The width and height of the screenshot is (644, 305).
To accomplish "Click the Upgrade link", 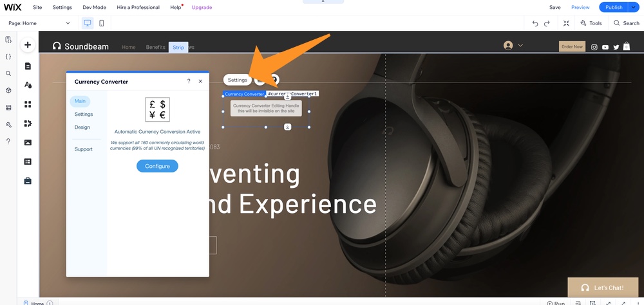I will click(202, 7).
